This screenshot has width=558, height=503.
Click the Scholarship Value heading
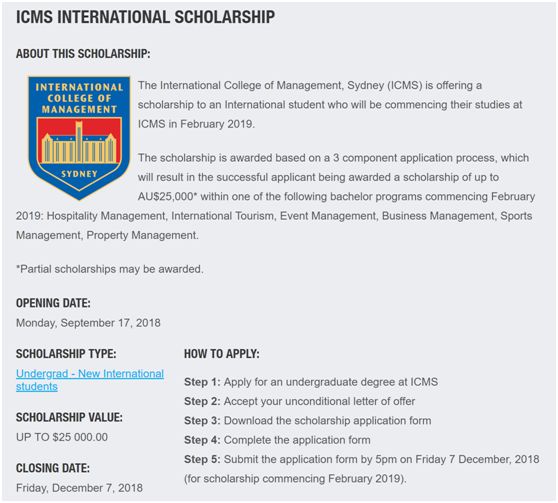click(x=69, y=417)
